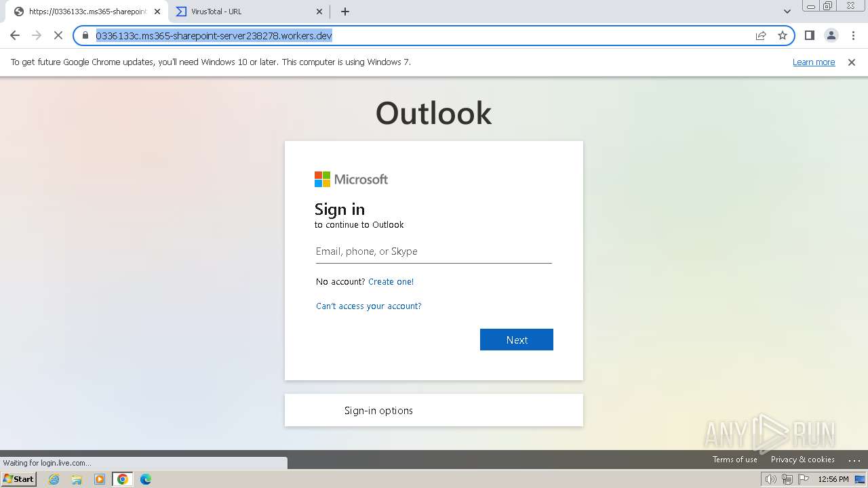Close the sharepoint workers.dev tab

[157, 12]
